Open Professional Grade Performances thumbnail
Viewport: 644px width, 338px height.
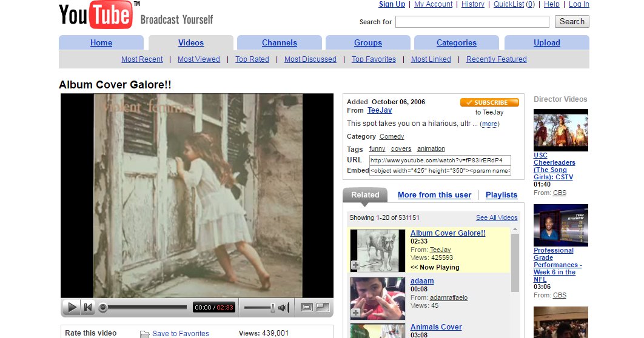[x=561, y=225]
